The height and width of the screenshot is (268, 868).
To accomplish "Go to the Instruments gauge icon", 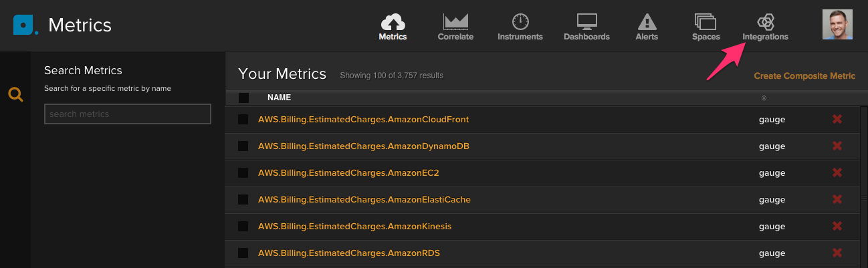I will pos(520,21).
